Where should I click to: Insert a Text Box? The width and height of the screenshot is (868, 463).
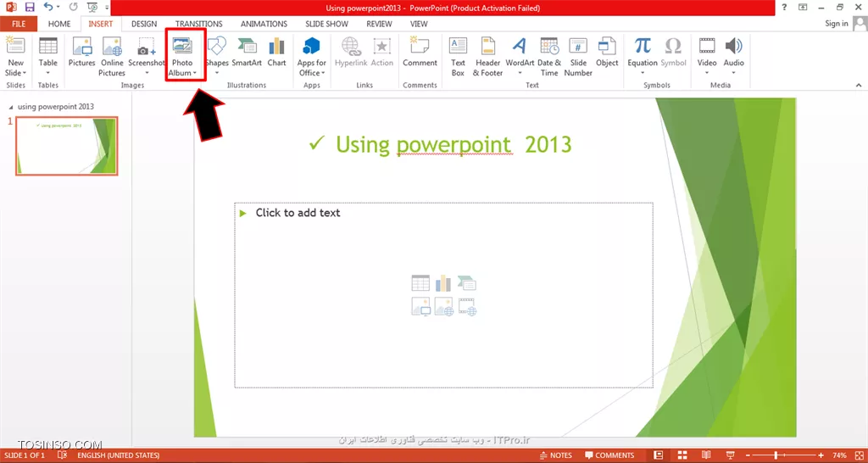[458, 57]
